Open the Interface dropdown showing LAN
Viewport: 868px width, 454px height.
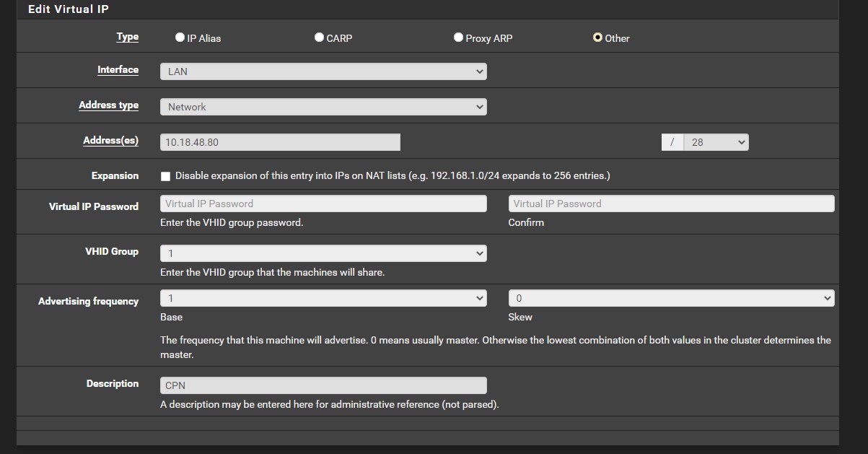pyautogui.click(x=323, y=71)
